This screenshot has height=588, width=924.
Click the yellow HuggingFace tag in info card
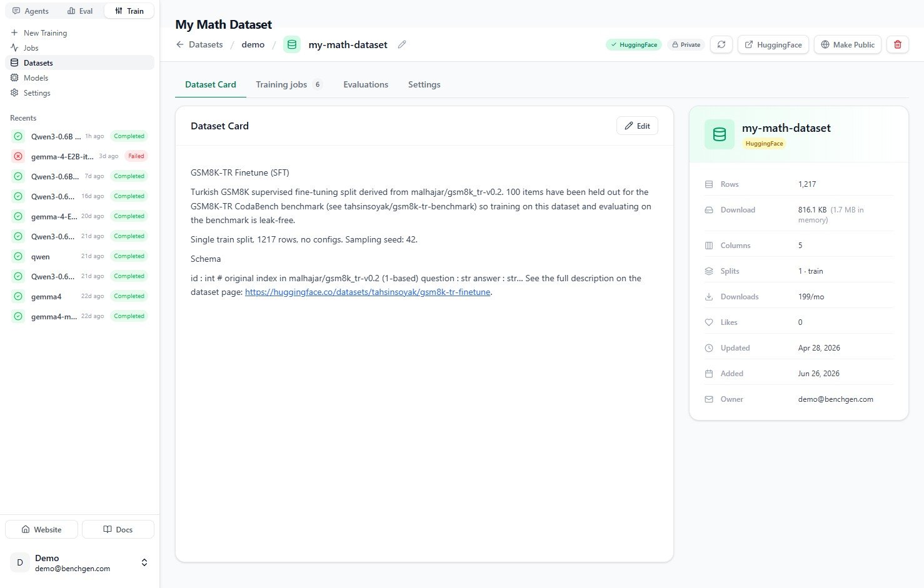tap(764, 144)
